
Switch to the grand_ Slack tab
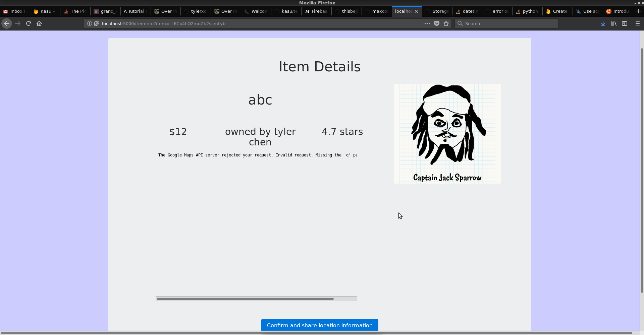click(x=105, y=11)
